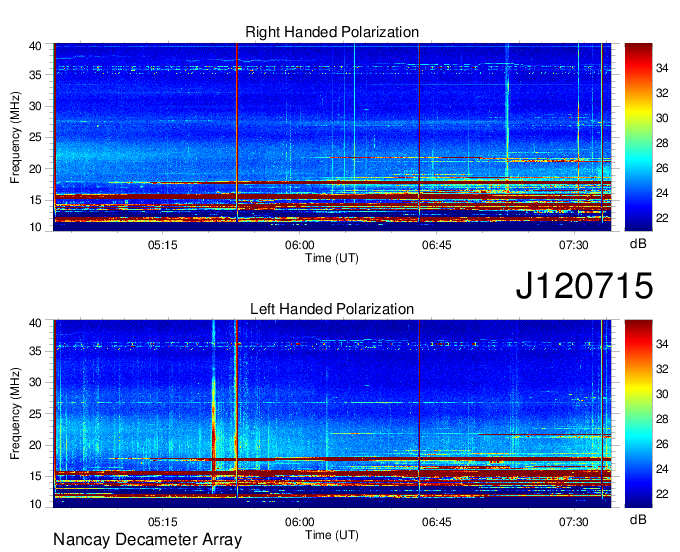This screenshot has width=680, height=552.
Task: Click the Frequency (MHz) label of lower plot
Action: click(15, 414)
